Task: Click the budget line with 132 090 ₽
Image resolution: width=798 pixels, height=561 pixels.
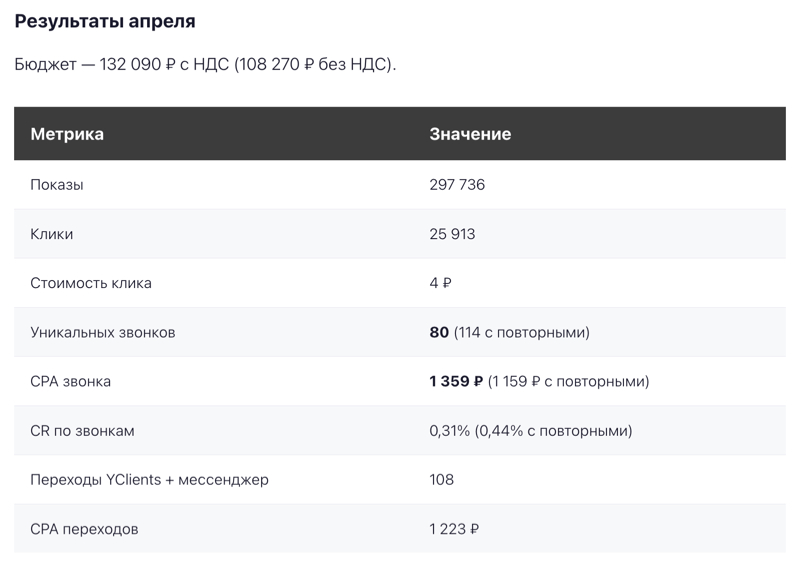Action: tap(205, 65)
